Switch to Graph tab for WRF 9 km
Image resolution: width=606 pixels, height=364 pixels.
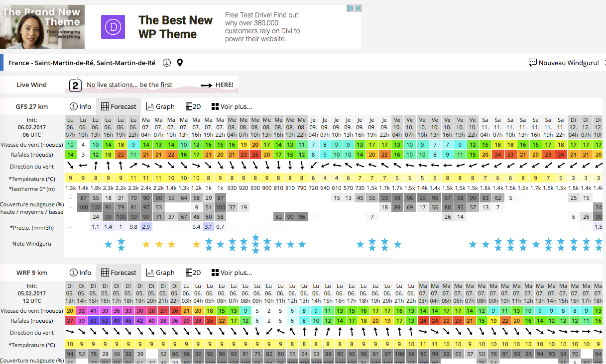pyautogui.click(x=160, y=273)
